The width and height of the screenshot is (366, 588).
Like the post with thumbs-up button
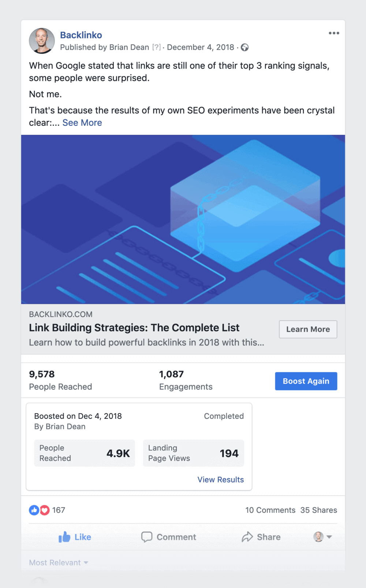(x=75, y=537)
